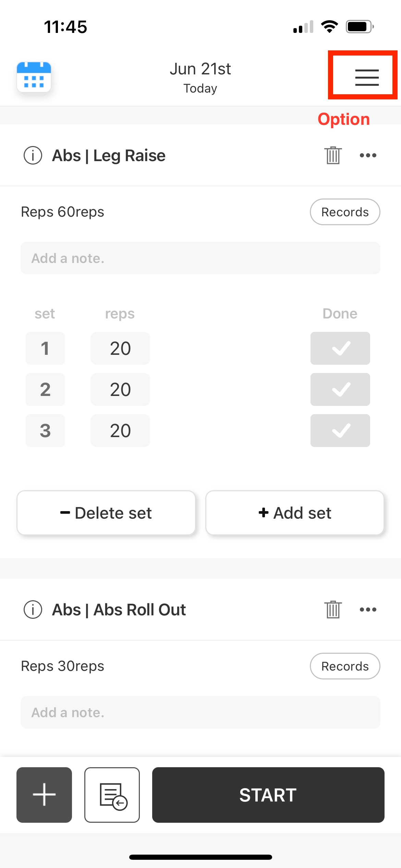Tap Add set button

pyautogui.click(x=295, y=513)
